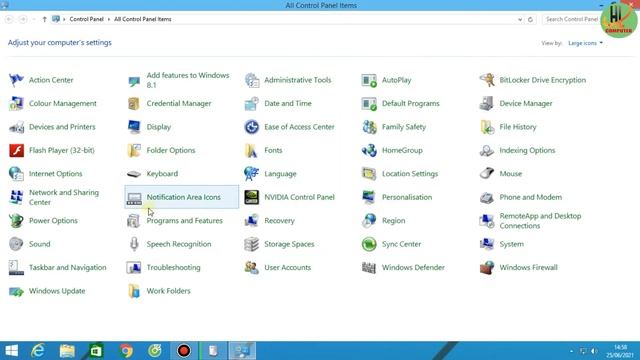Refresh the address bar view

[x=530, y=19]
